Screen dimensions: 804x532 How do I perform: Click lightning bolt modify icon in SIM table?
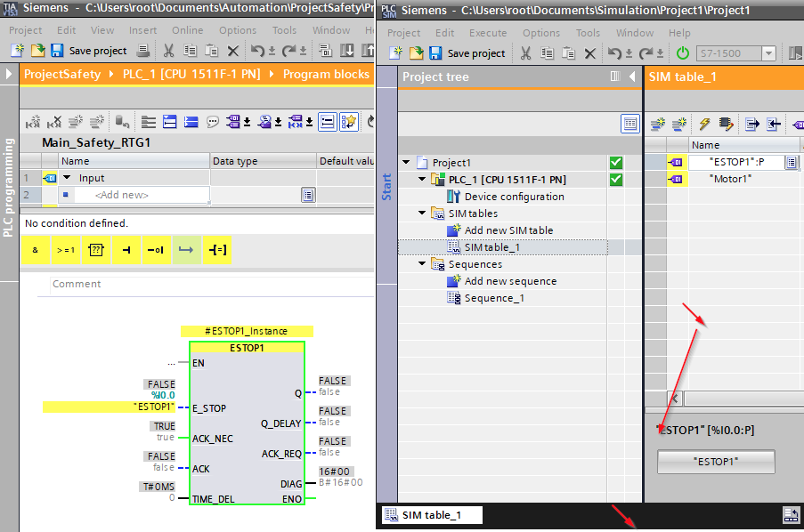(x=704, y=124)
